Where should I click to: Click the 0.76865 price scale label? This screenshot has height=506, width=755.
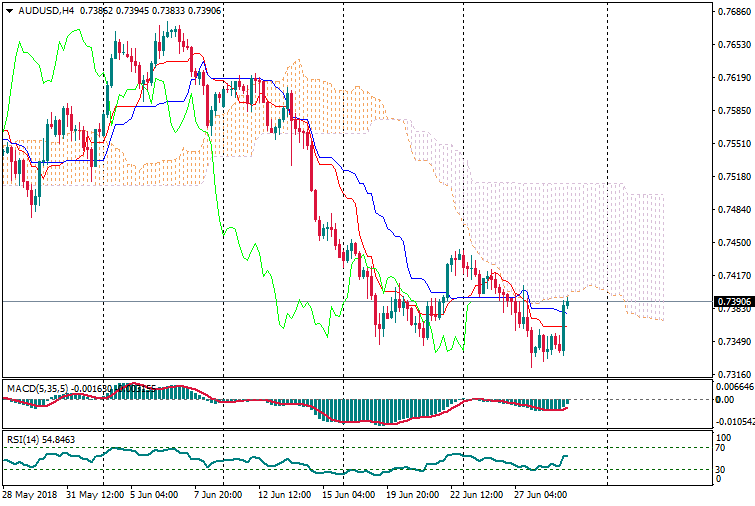(x=733, y=12)
